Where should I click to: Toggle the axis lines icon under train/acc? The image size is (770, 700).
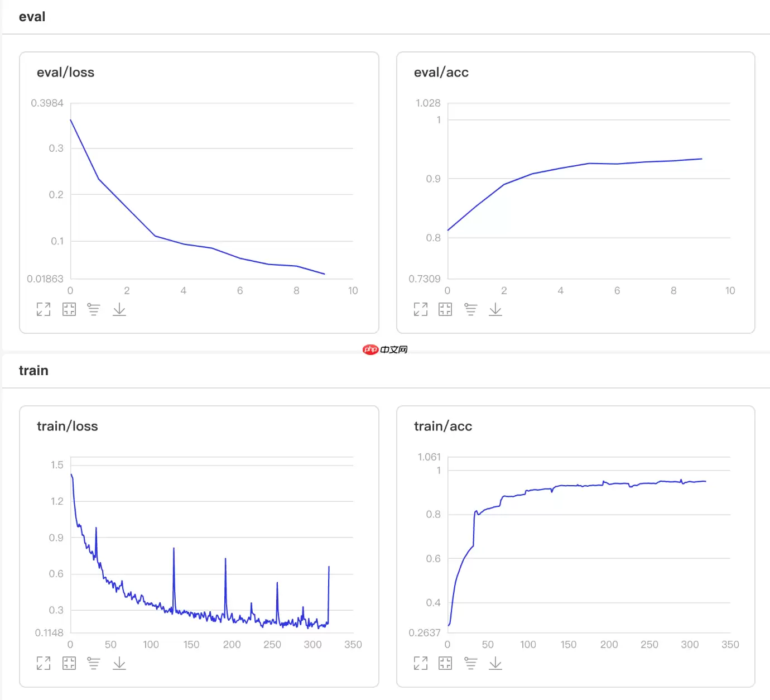470,663
